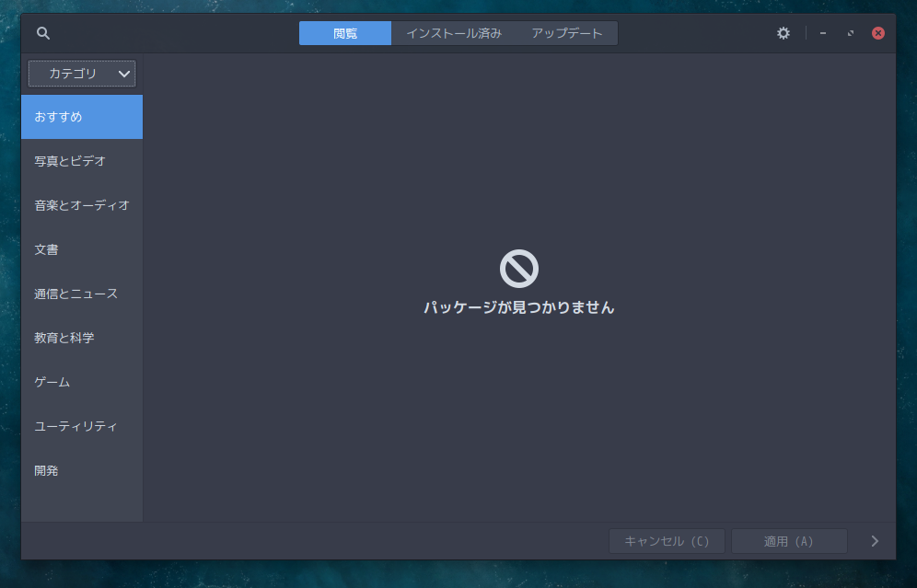917x588 pixels.
Task: Open the search magnifier icon
Action: [x=42, y=33]
